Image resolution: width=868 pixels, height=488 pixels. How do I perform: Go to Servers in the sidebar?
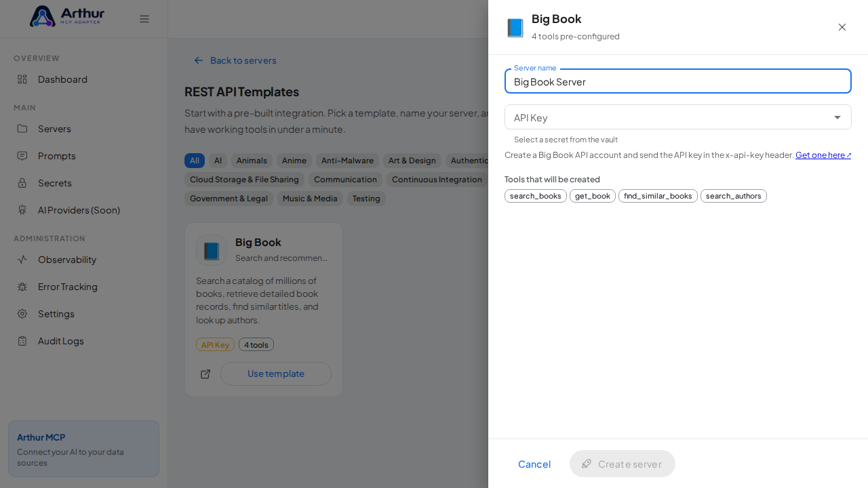(x=84, y=129)
